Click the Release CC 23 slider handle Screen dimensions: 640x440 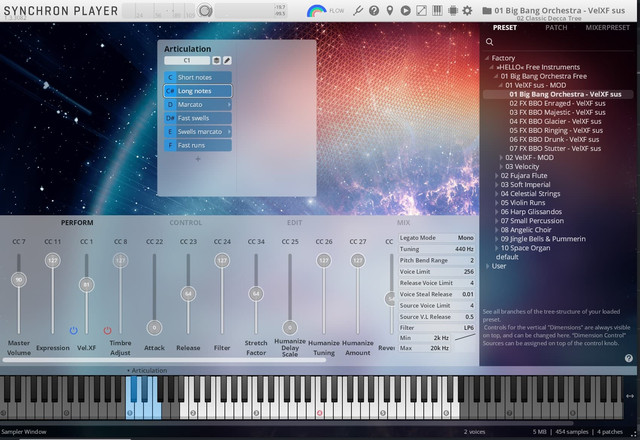coord(188,293)
